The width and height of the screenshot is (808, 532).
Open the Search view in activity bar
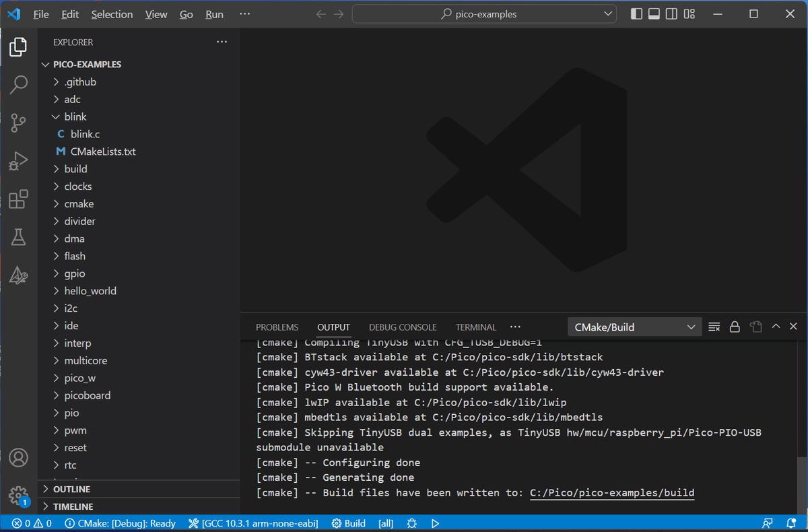click(18, 85)
